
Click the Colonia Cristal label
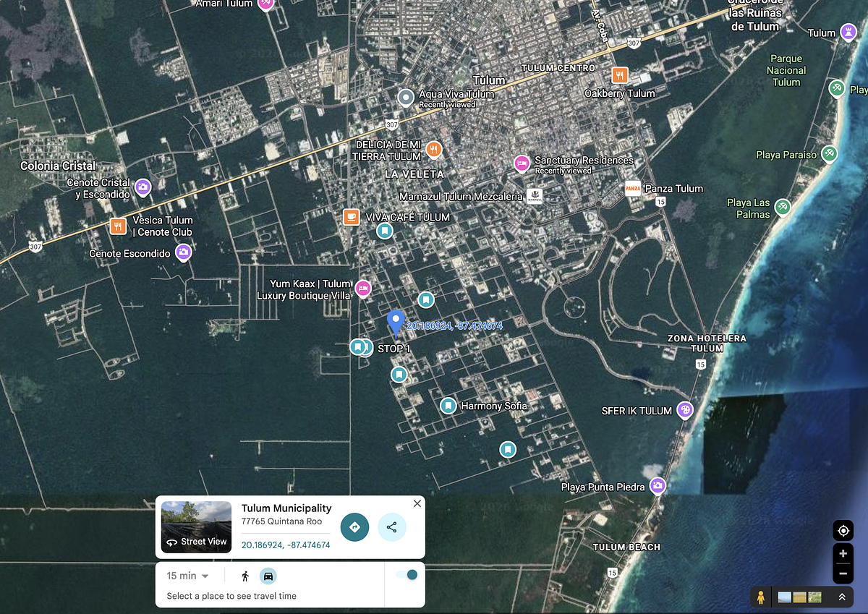pos(58,166)
